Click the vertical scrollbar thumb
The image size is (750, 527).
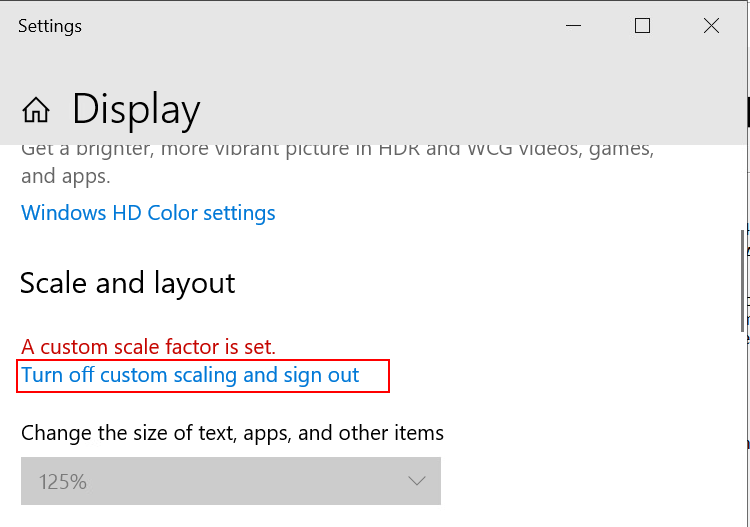pos(741,280)
